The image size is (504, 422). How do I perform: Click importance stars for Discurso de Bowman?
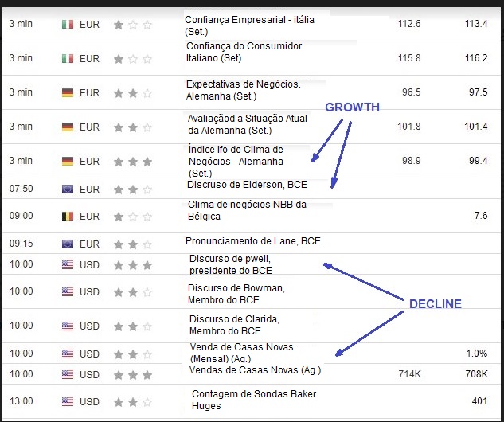(x=133, y=292)
